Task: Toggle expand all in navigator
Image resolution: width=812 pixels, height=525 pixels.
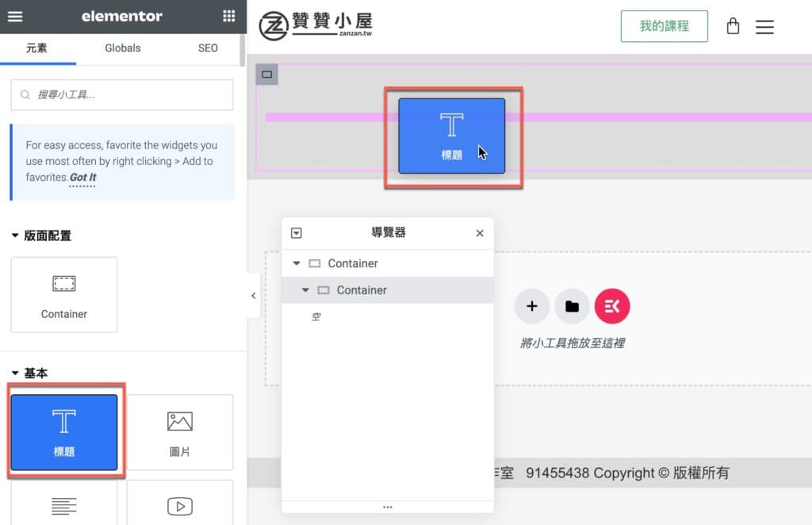Action: point(297,233)
